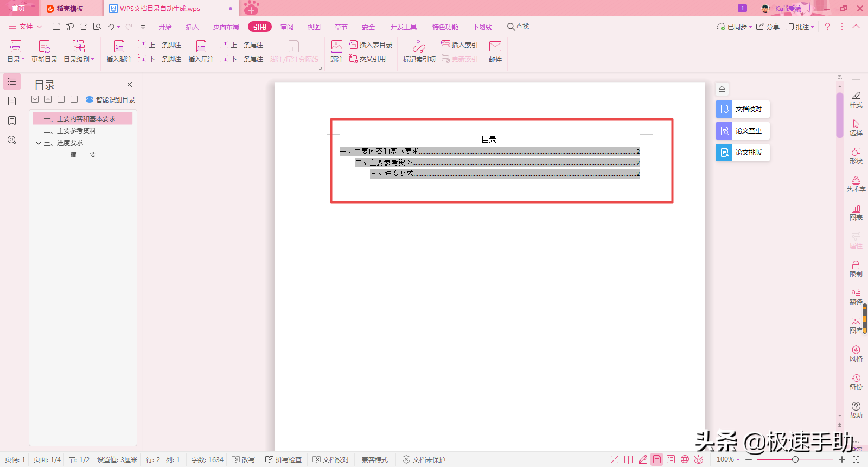Click the 稻壳模板 tab
This screenshot has width=868, height=467.
[x=71, y=8]
